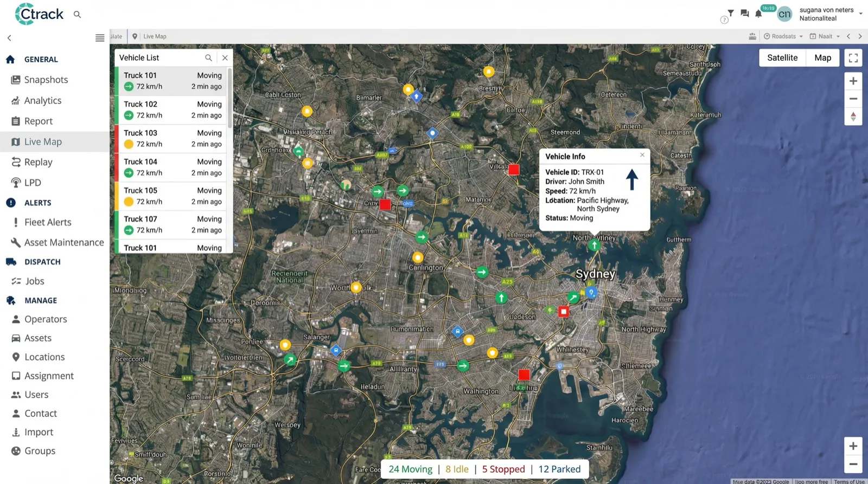The image size is (868, 484).
Task: Zoom in with top plus button
Action: tap(853, 81)
